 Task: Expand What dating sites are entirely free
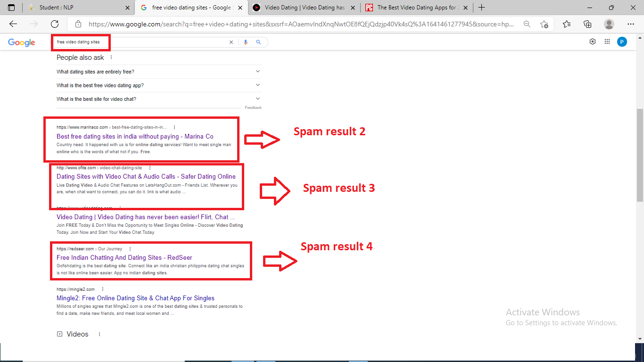(158, 72)
